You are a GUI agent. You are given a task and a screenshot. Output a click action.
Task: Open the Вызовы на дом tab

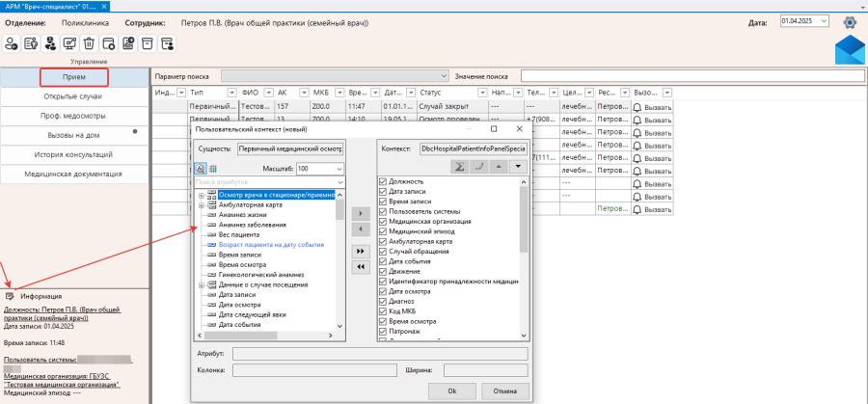tap(74, 136)
